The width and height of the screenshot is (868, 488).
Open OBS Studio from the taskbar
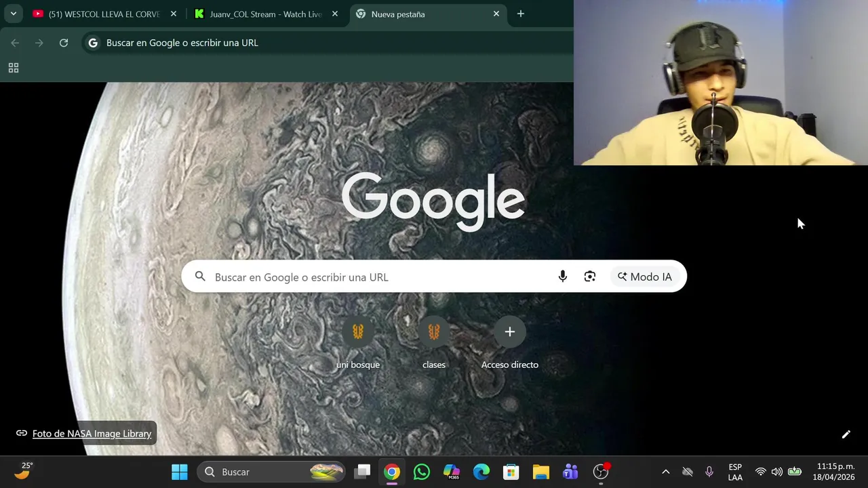(x=601, y=472)
